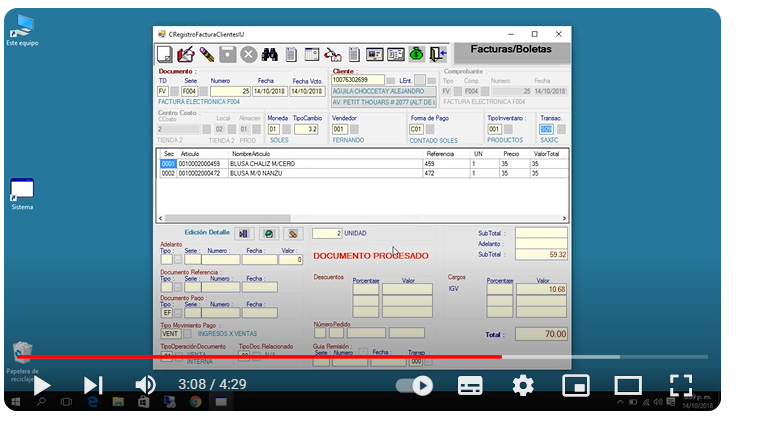772x432 pixels.
Task: Open the calendar toolbar icon
Action: pos(312,54)
